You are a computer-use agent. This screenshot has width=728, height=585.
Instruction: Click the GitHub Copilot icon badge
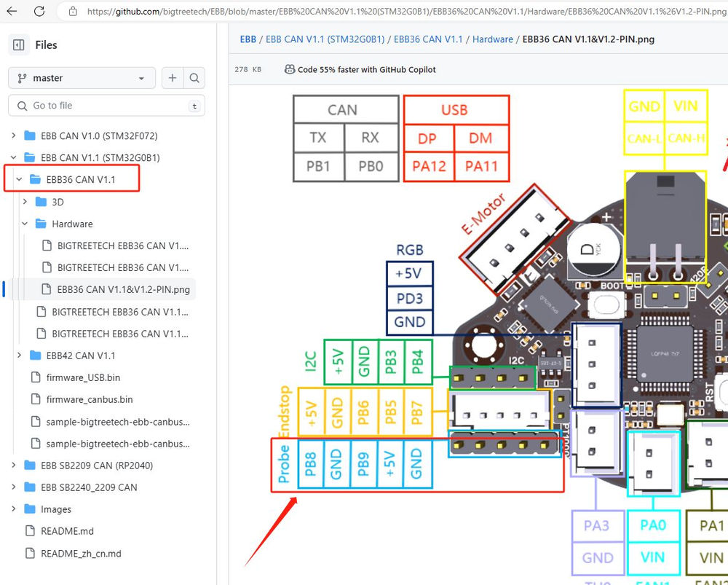(x=289, y=69)
